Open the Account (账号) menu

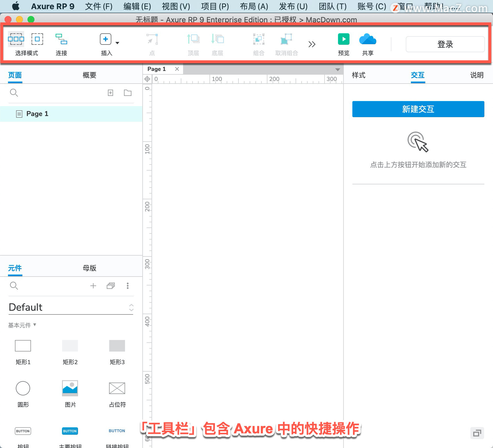pos(372,6)
